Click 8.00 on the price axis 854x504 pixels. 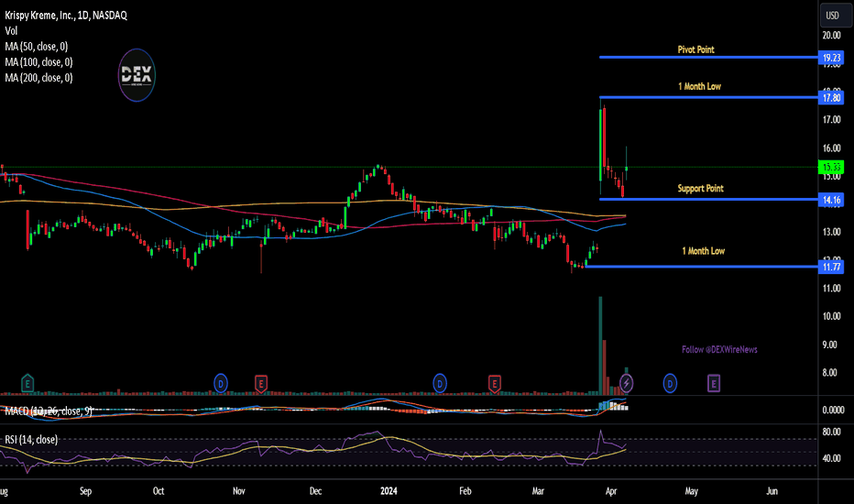[831, 373]
